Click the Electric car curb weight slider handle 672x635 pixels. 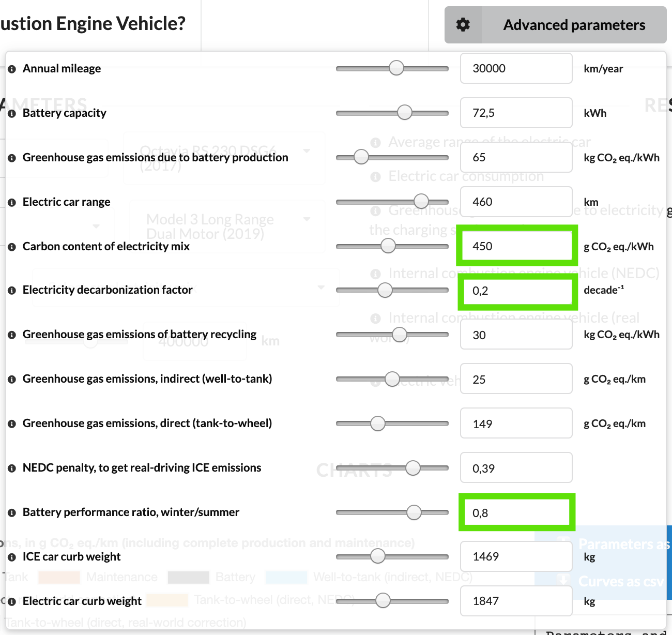[383, 600]
